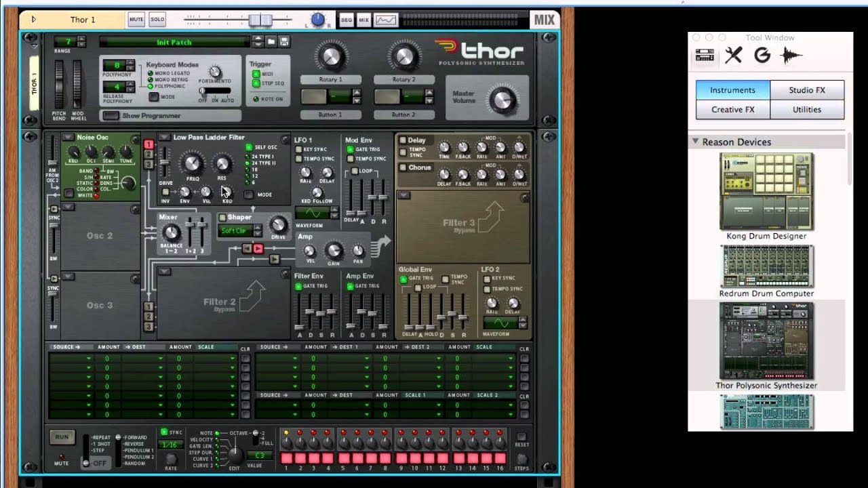
Task: Enable LFO 1 KEY SYNC
Action: click(298, 149)
